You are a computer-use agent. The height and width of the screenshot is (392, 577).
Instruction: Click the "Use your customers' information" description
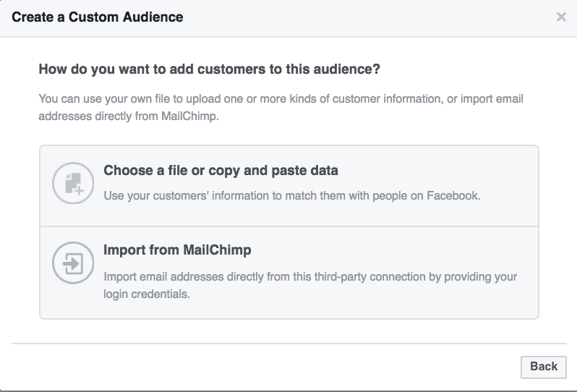pos(292,195)
